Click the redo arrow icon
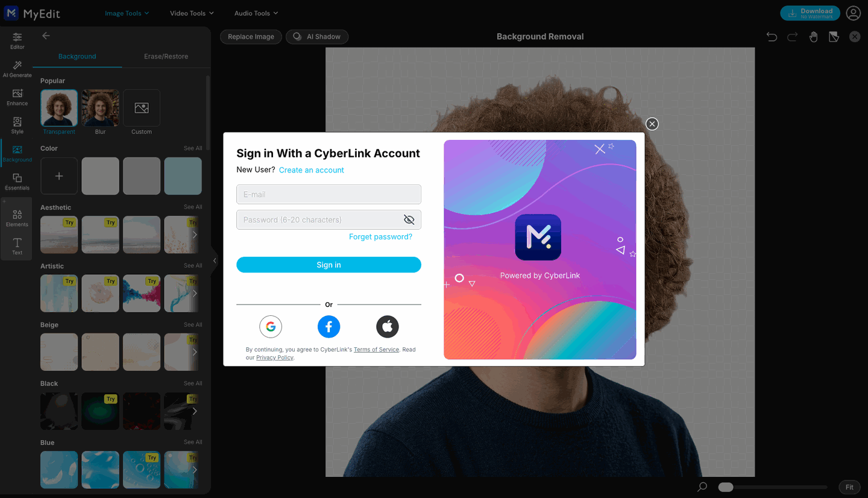The height and width of the screenshot is (498, 868). 792,37
